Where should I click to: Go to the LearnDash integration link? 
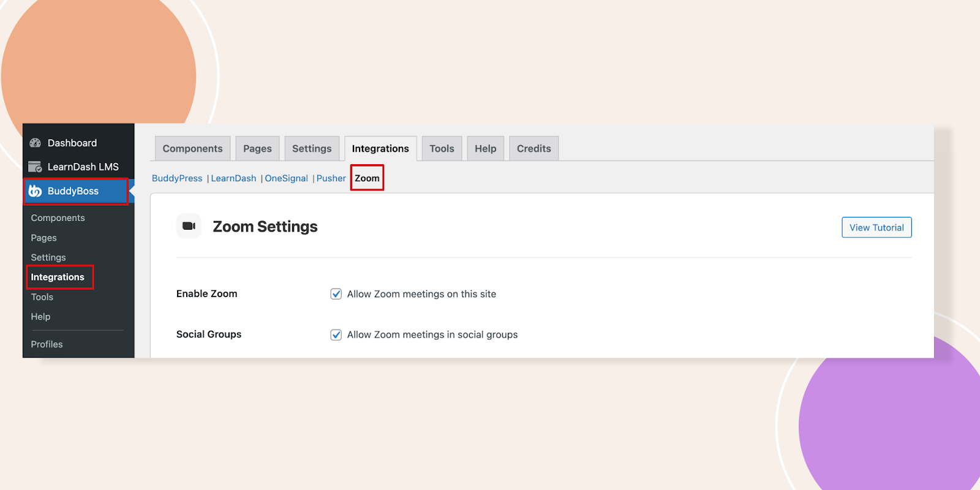233,178
